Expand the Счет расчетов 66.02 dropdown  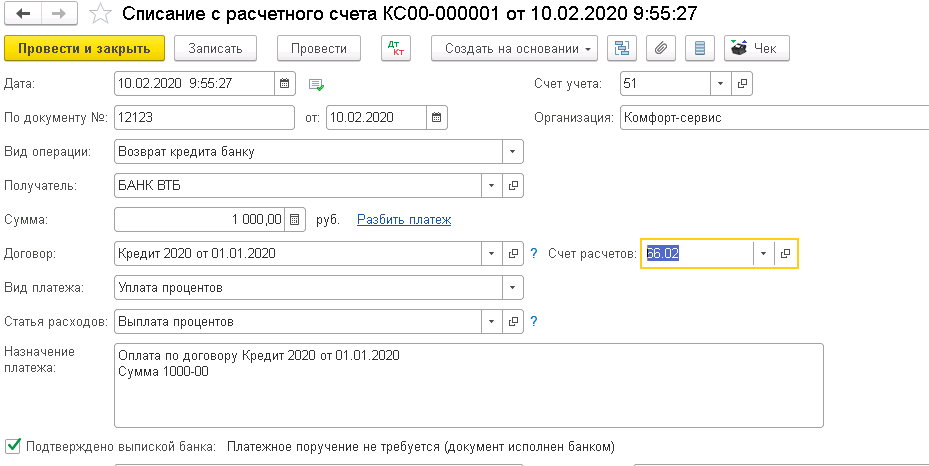763,253
